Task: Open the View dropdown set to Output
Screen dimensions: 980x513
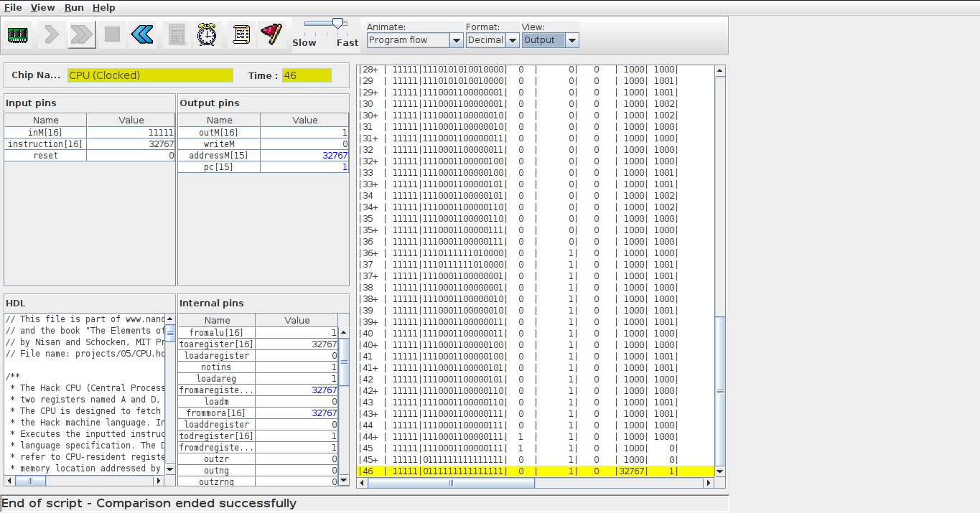Action: [x=550, y=40]
